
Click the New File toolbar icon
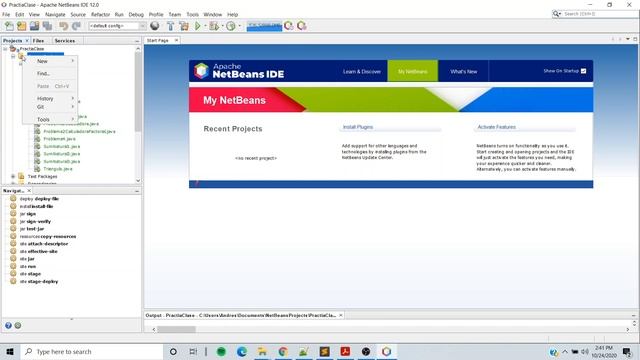pos(9,26)
